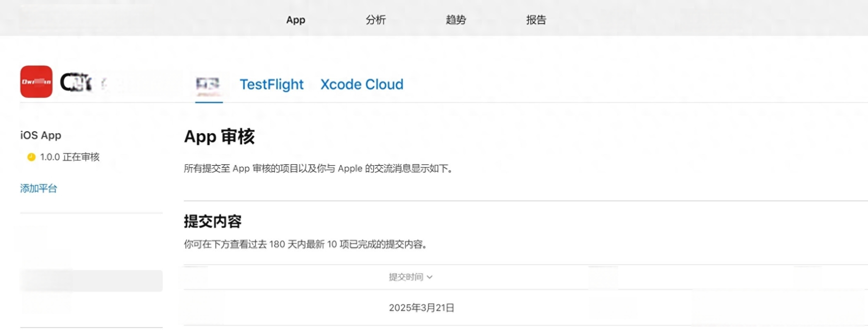Open the App tab in top navigation
The height and width of the screenshot is (330, 868).
(x=295, y=20)
